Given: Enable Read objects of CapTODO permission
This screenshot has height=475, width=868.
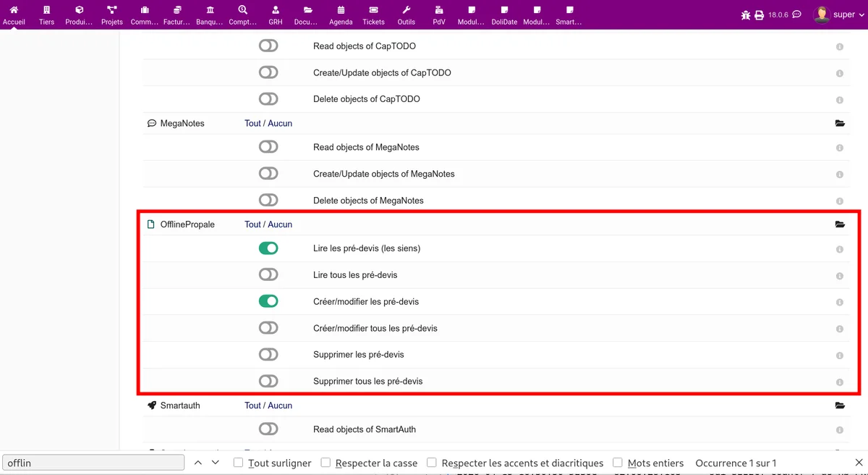Looking at the screenshot, I should [x=268, y=46].
